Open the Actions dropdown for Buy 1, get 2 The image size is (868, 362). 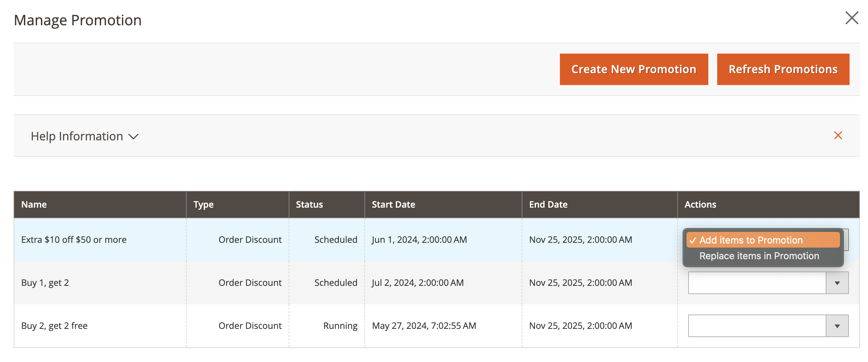768,283
